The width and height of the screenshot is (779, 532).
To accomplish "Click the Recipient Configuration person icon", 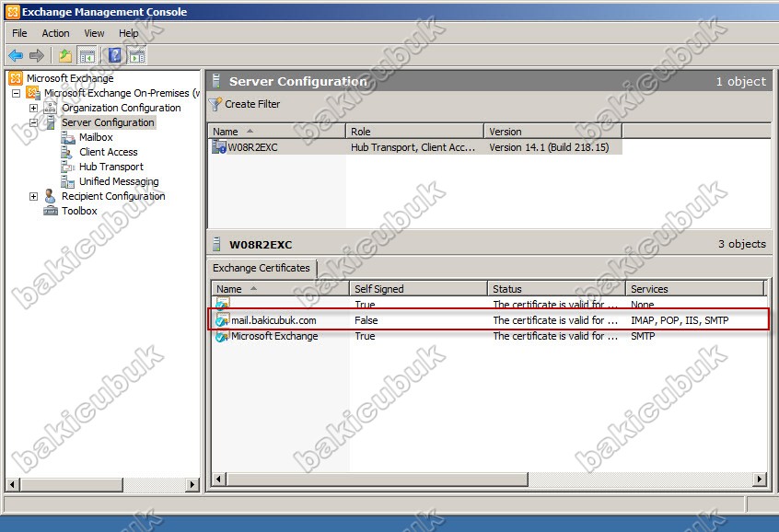I will click(50, 196).
